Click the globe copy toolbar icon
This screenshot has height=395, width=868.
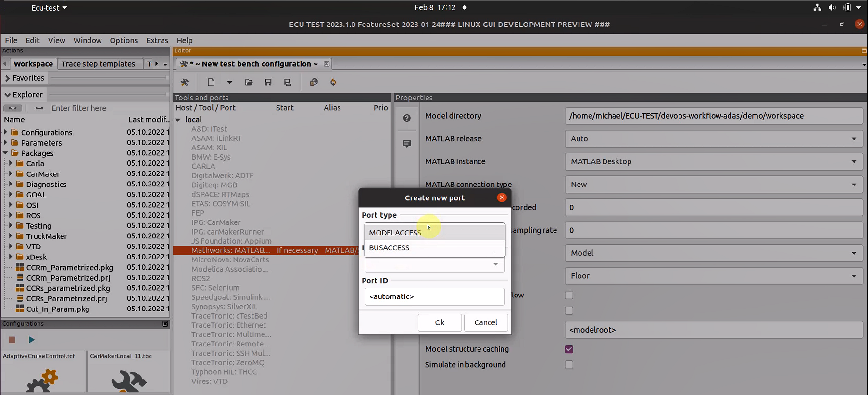tap(314, 82)
